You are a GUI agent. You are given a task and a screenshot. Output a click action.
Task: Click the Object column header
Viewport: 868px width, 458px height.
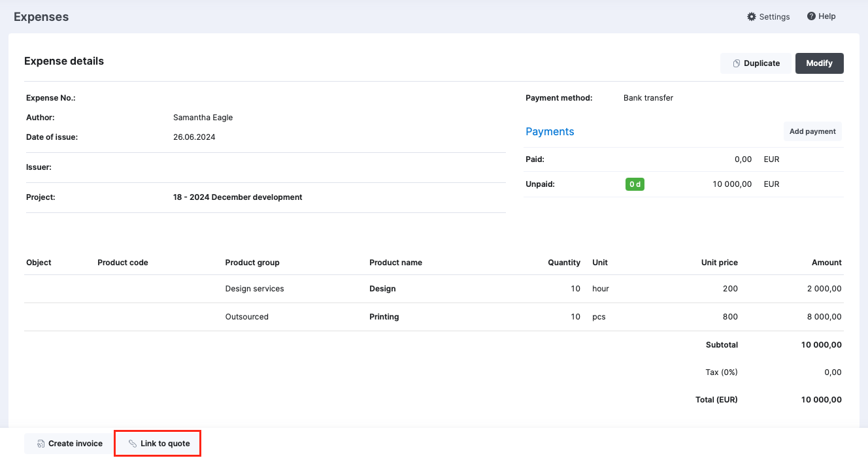pos(39,263)
